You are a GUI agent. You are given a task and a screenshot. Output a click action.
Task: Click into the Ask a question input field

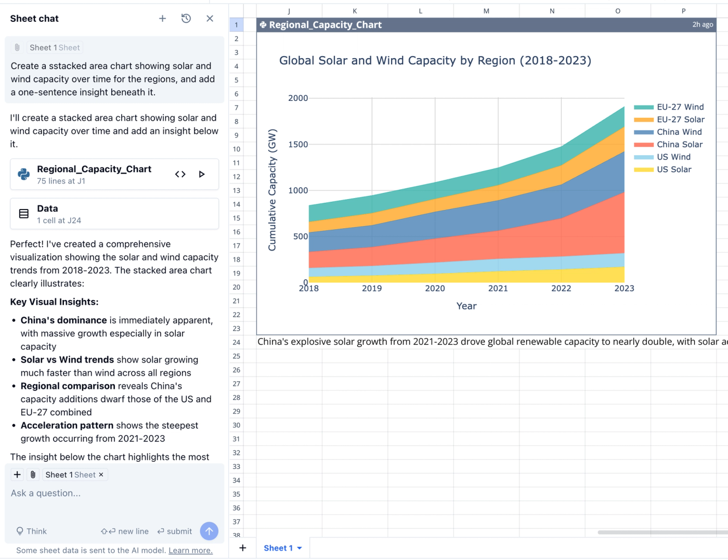tap(78, 493)
